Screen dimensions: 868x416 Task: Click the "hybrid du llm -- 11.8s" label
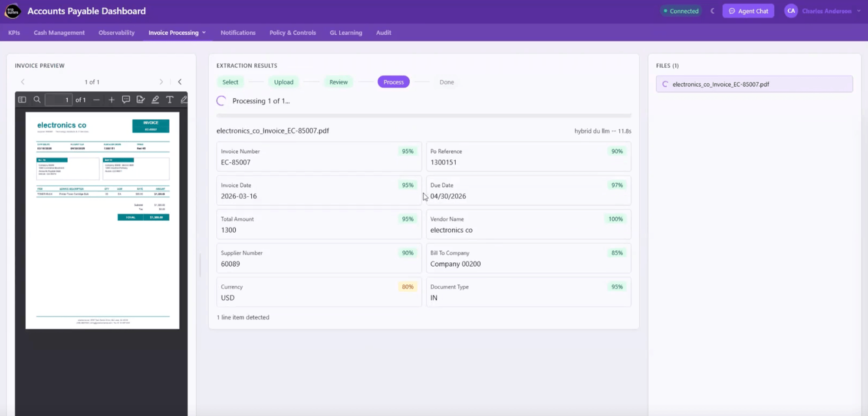tap(603, 131)
